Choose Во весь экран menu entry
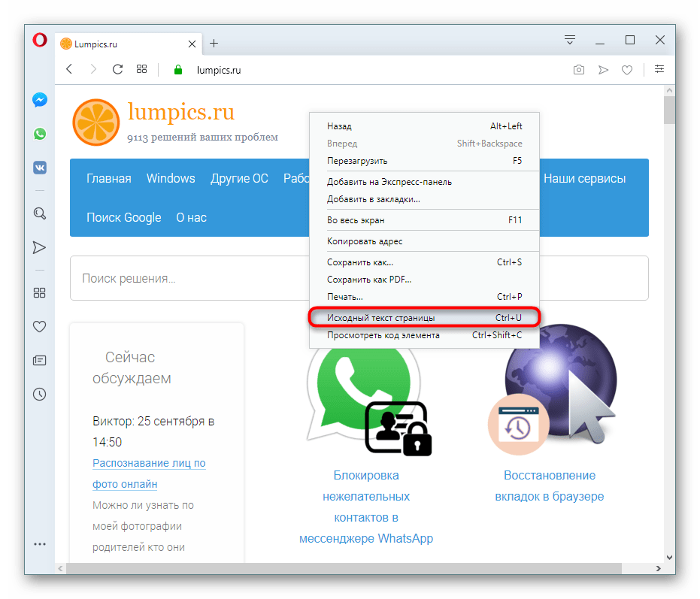This screenshot has height=599, width=700. click(424, 220)
